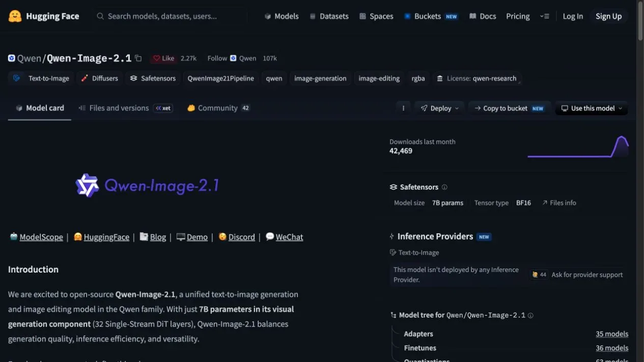
Task: Open the three-dot more options menu
Action: [x=403, y=108]
